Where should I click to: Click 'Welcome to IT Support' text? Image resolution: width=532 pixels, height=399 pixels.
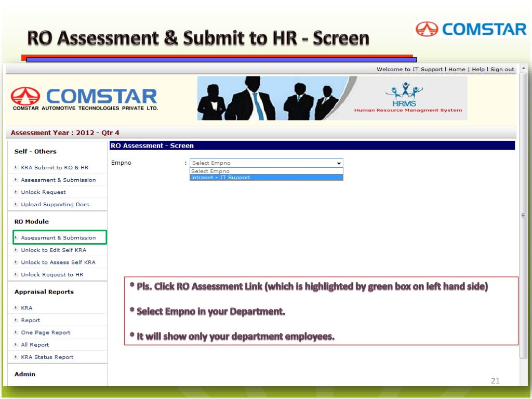point(409,69)
